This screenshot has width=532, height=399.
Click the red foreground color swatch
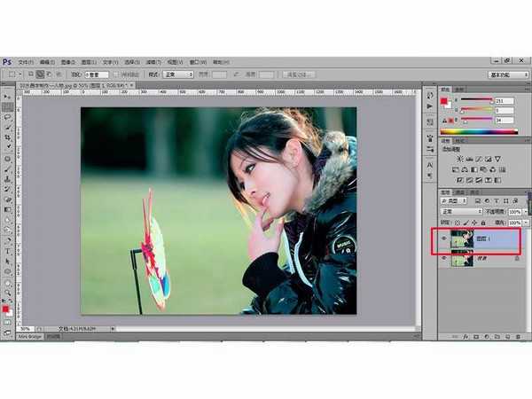pos(6,309)
